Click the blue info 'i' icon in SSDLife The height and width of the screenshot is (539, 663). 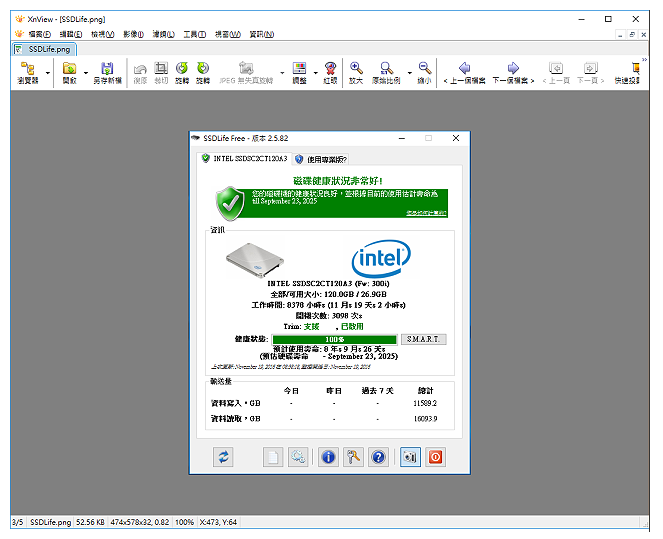click(329, 457)
